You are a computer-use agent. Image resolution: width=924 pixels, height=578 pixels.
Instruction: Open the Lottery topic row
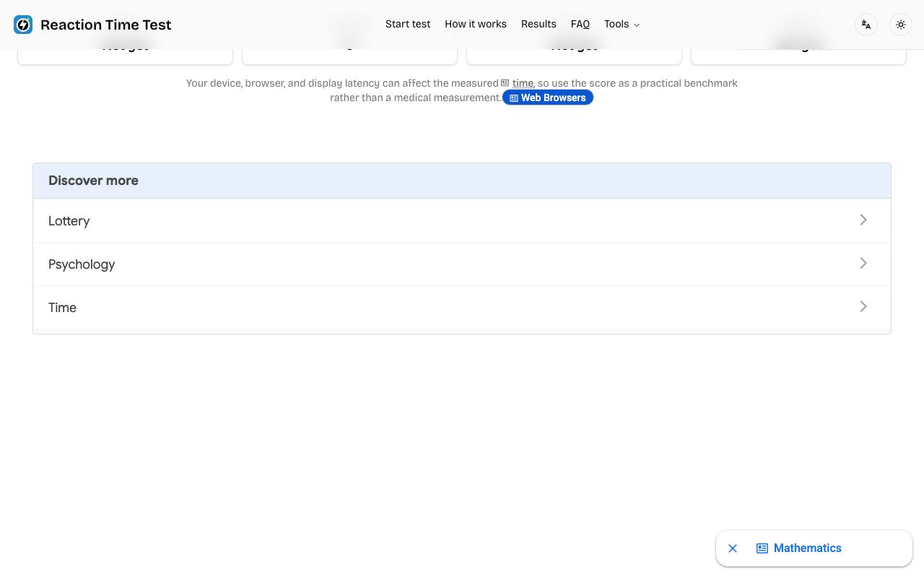[462, 221]
